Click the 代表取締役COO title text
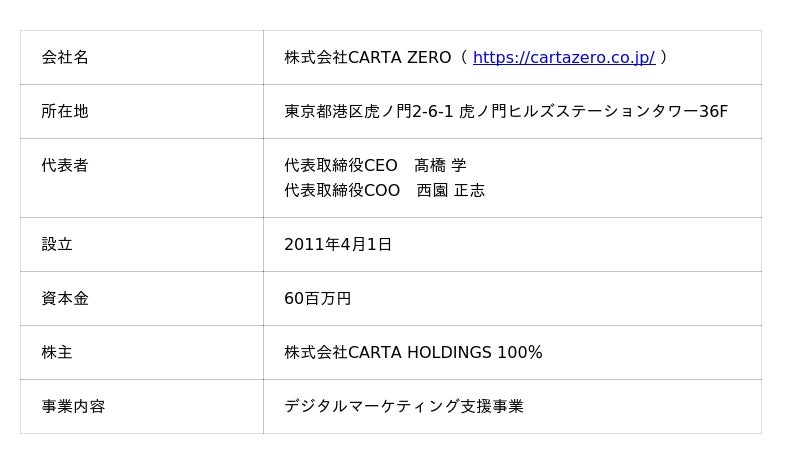The width and height of the screenshot is (800, 464). click(x=341, y=191)
